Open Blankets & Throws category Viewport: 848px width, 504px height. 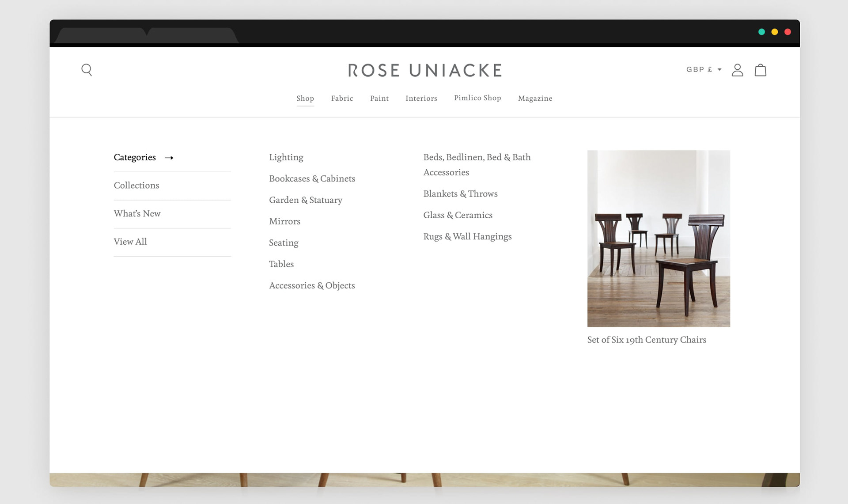pyautogui.click(x=460, y=194)
